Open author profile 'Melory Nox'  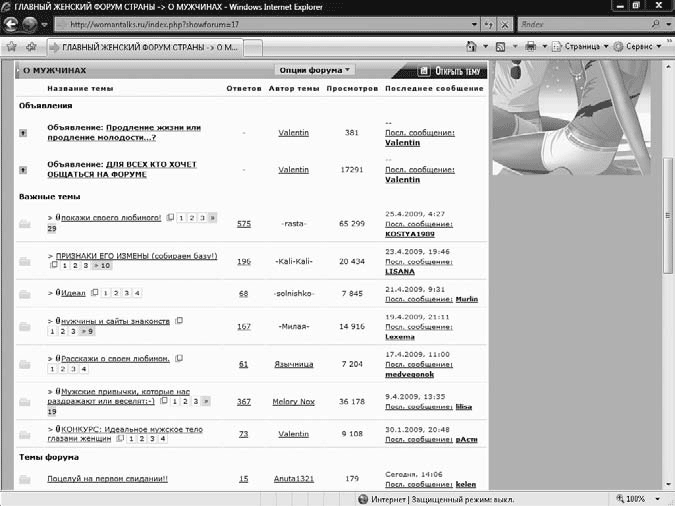coord(293,401)
